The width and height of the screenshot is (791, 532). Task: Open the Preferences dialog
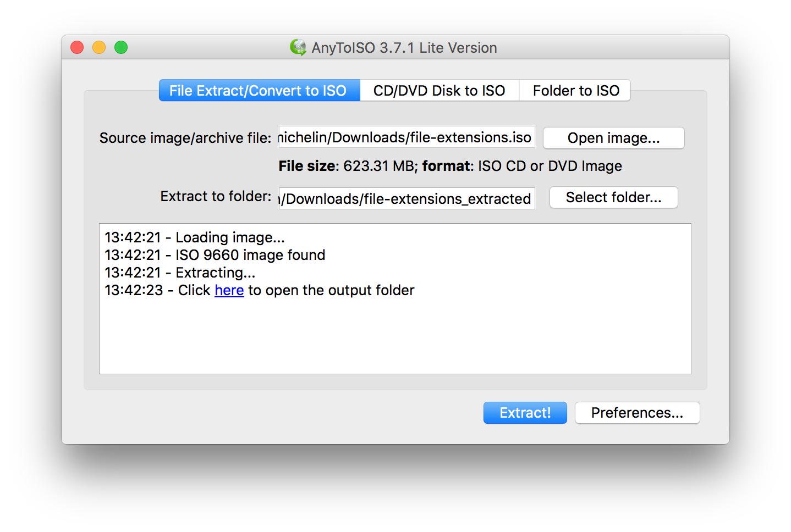click(x=636, y=413)
